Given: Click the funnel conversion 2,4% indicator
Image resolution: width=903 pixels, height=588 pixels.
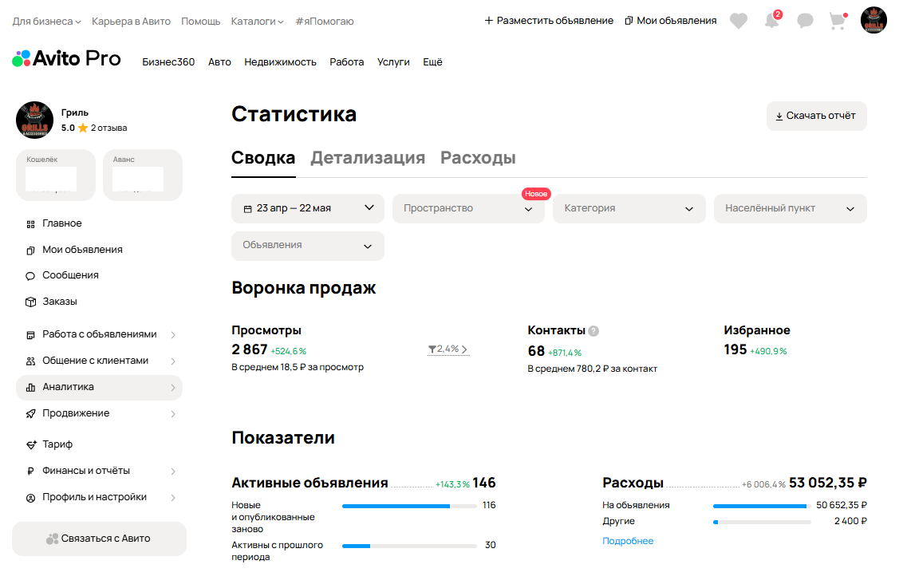Looking at the screenshot, I should 448,349.
